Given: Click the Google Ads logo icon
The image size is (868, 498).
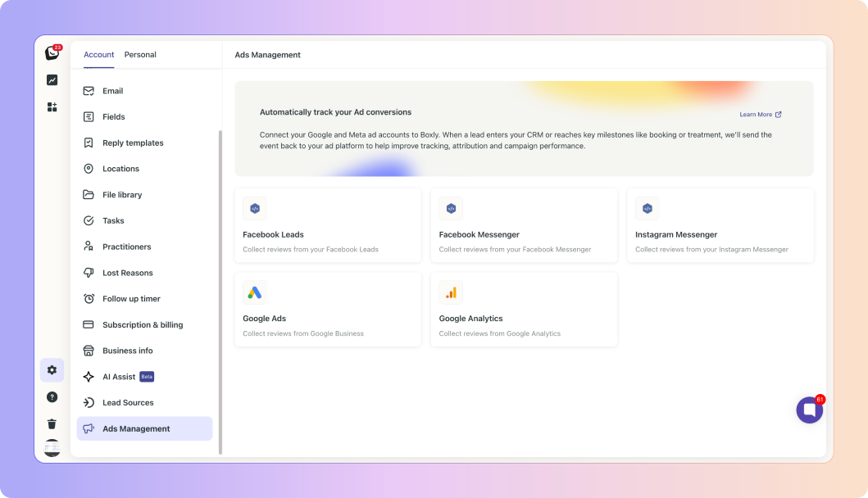Looking at the screenshot, I should (255, 292).
